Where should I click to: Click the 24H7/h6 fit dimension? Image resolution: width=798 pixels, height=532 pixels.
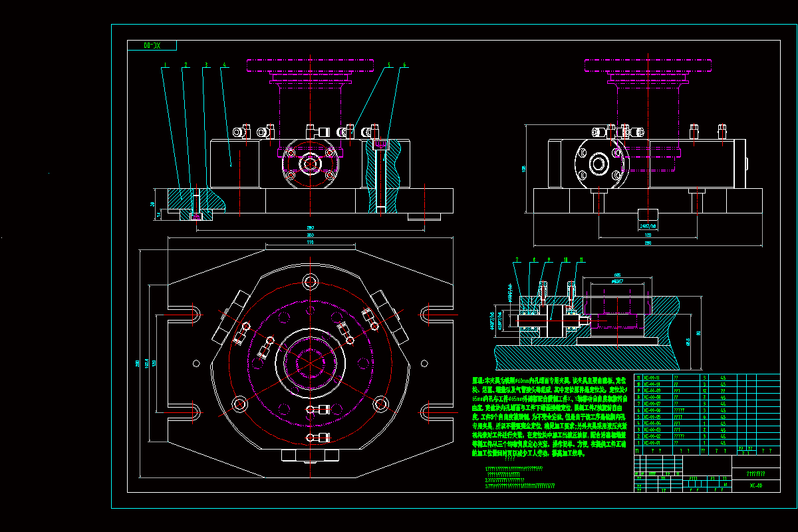pyautogui.click(x=647, y=226)
